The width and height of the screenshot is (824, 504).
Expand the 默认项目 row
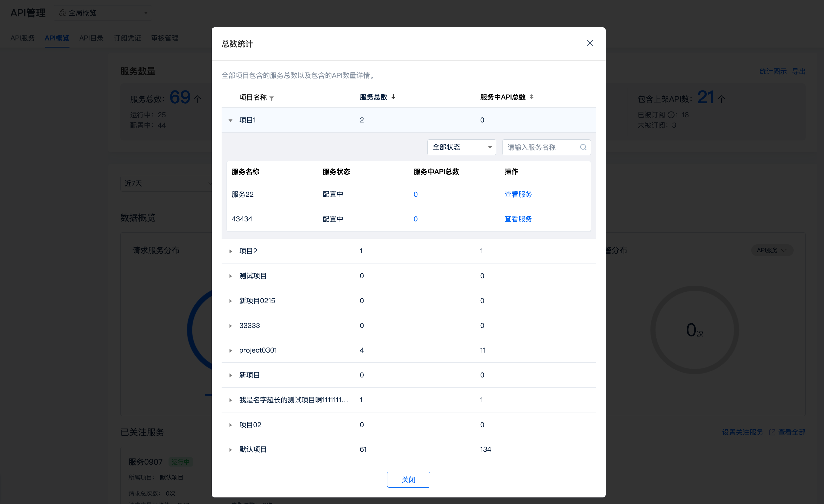click(230, 450)
